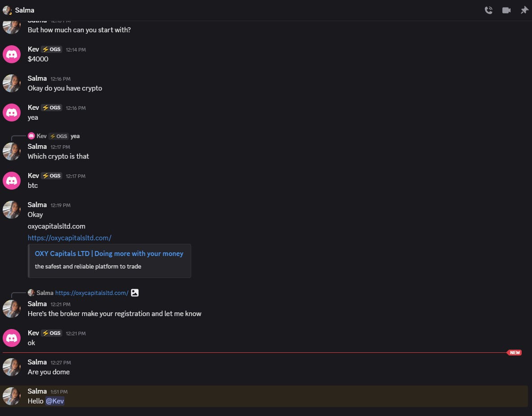The image size is (532, 416).
Task: Click Salma's avatar beside 'Okay do you have crypto'
Action: pos(12,83)
